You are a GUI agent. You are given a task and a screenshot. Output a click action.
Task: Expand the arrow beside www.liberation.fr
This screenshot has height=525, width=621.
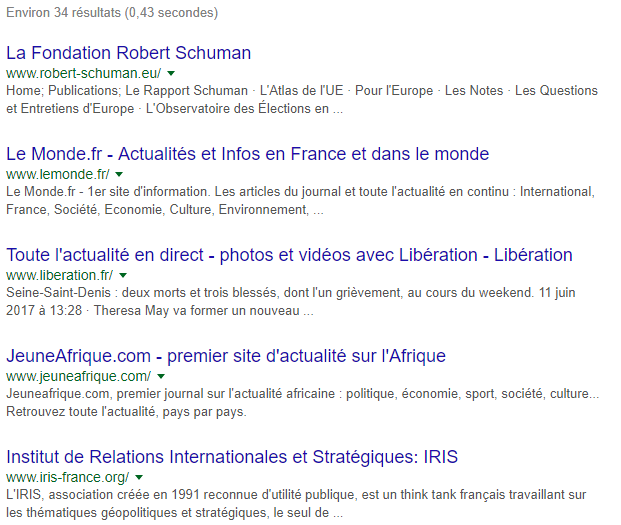click(x=123, y=275)
